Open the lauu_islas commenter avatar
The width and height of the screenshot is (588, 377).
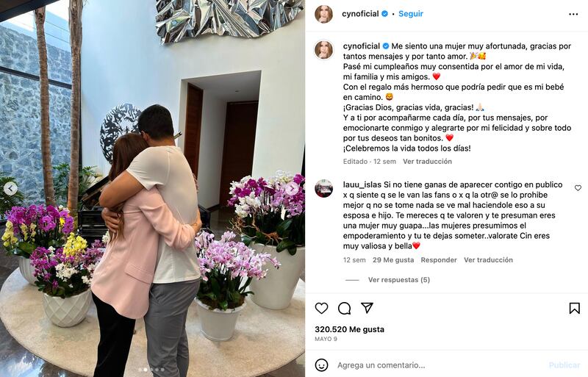[323, 188]
